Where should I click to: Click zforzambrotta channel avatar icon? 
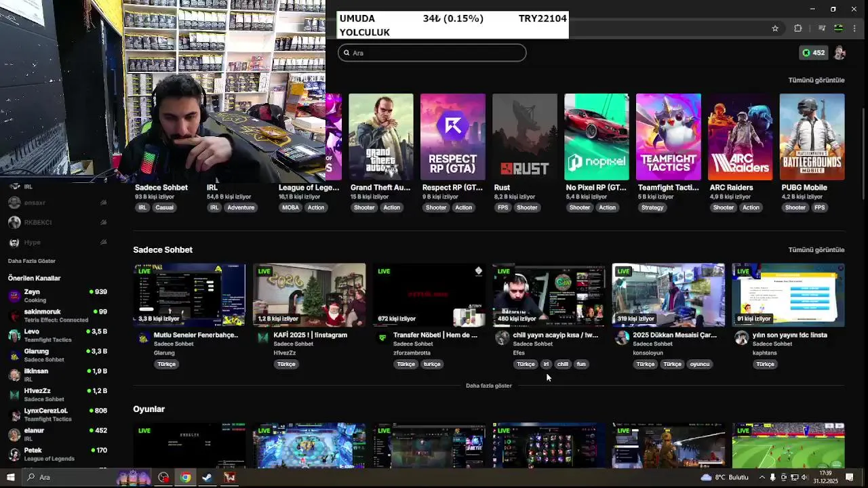(x=382, y=338)
